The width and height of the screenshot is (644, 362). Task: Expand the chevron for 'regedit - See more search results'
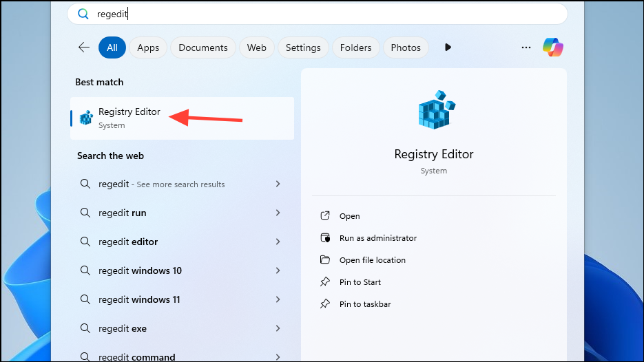point(278,184)
